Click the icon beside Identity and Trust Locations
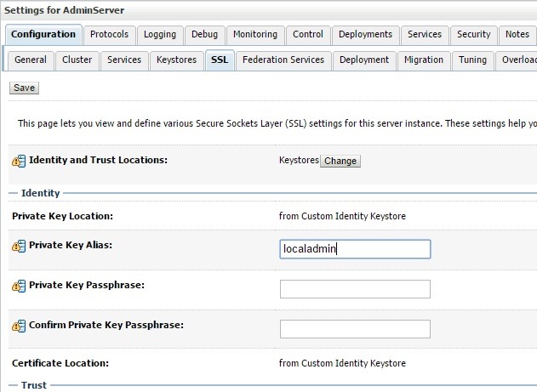 [19, 161]
